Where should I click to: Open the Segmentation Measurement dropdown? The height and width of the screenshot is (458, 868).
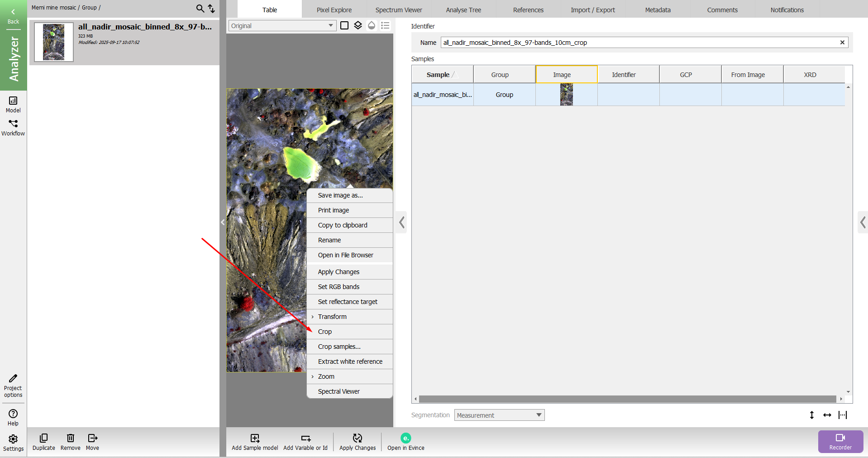point(499,415)
